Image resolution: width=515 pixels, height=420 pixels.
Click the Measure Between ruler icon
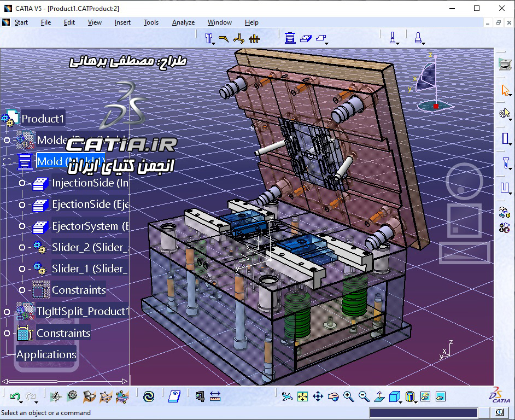(x=215, y=395)
